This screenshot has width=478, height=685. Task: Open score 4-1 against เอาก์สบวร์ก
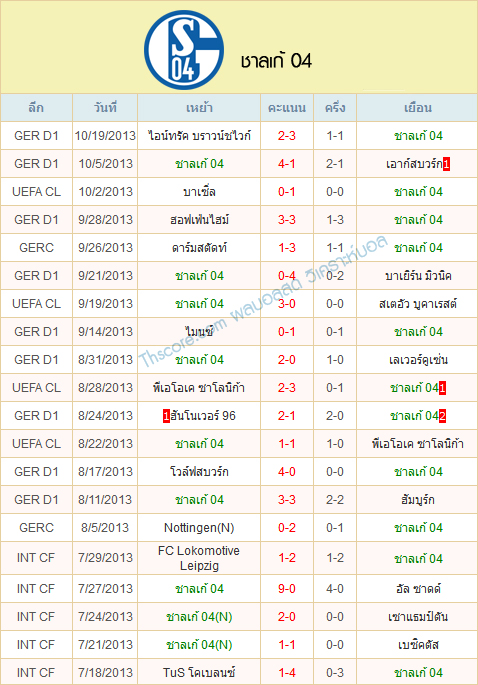tap(287, 164)
